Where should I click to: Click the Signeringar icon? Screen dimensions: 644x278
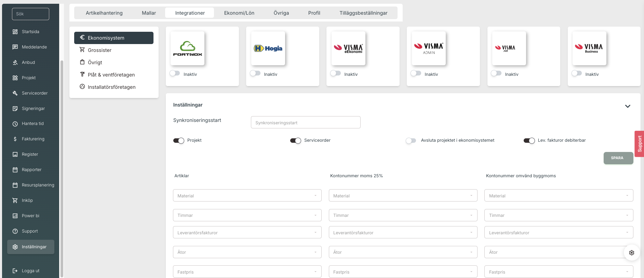click(x=15, y=109)
